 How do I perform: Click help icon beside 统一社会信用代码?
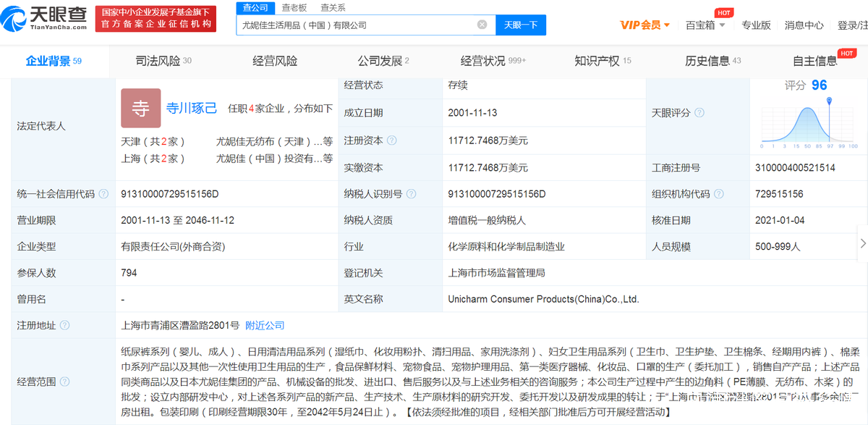point(104,194)
